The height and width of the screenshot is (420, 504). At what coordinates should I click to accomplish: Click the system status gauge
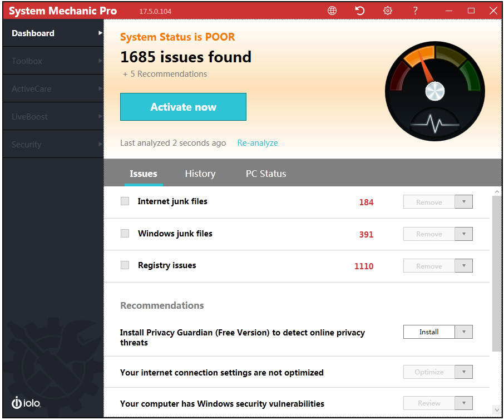435,91
